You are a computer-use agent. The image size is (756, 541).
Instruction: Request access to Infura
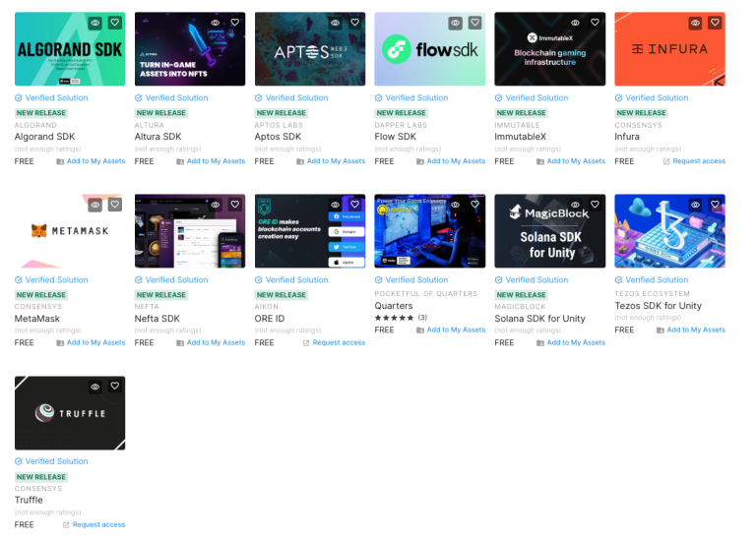(694, 161)
